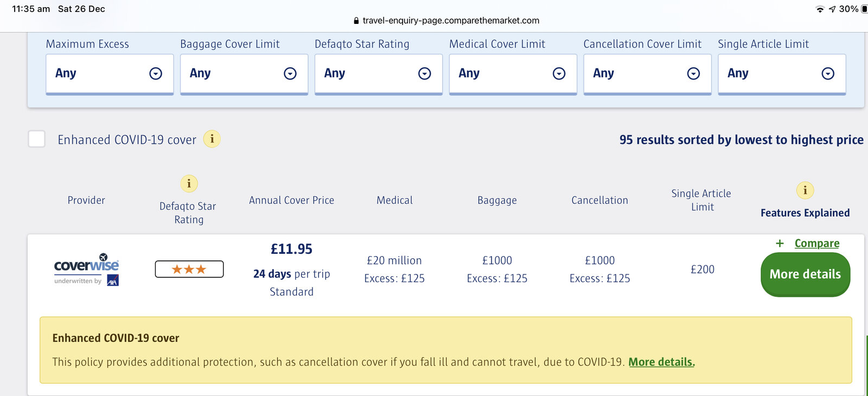Open the Defaqto Star Rating filter dropdown
This screenshot has width=868, height=396.
[x=378, y=74]
